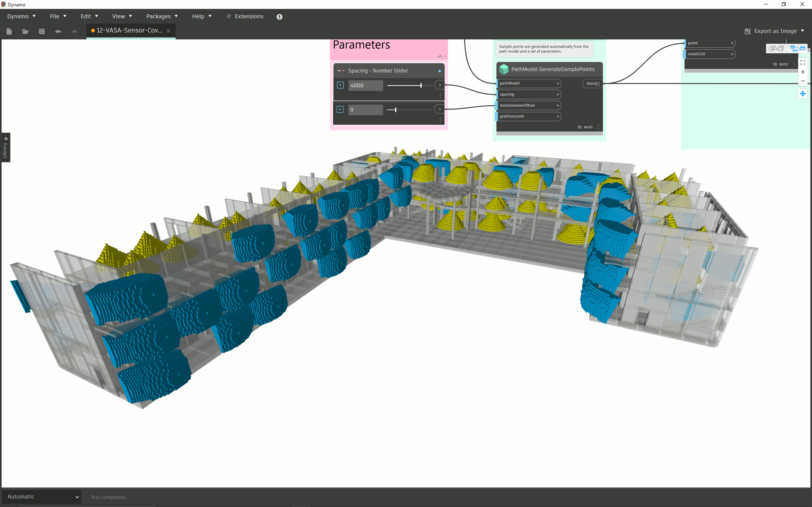812x507 pixels.
Task: Click the zoom in plus icon
Action: coord(803,72)
